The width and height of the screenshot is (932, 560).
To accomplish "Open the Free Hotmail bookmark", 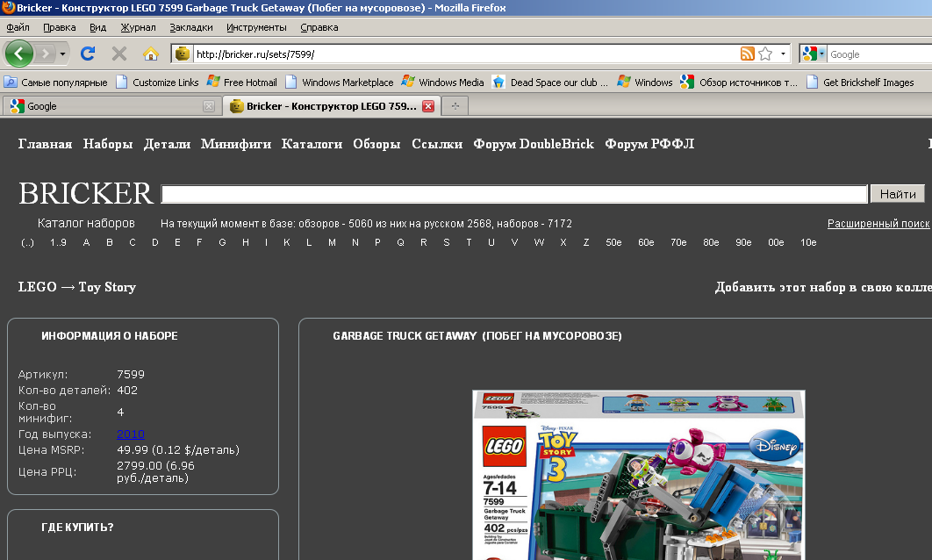I will [242, 82].
